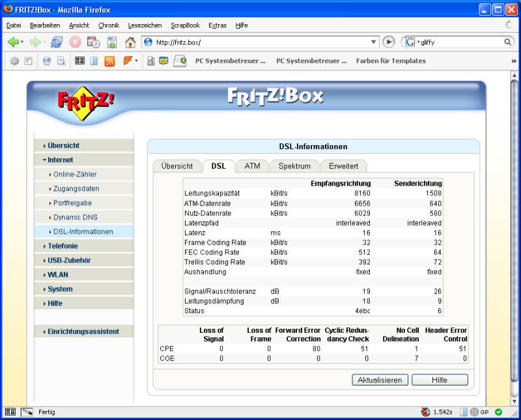Viewport: 521px width, 420px height.
Task: Expand the USB-Zubehör sidebar section
Action: 84,260
